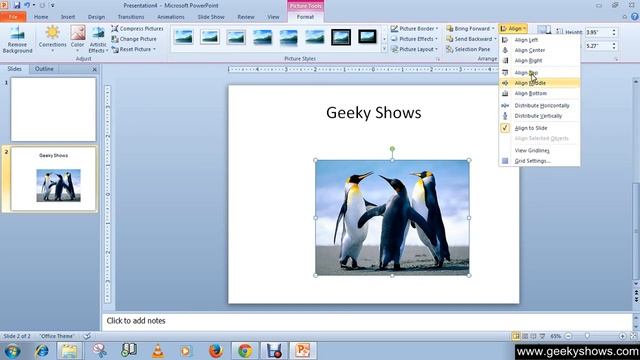The width and height of the screenshot is (640, 360).
Task: Switch to the Animations tab
Action: (171, 17)
